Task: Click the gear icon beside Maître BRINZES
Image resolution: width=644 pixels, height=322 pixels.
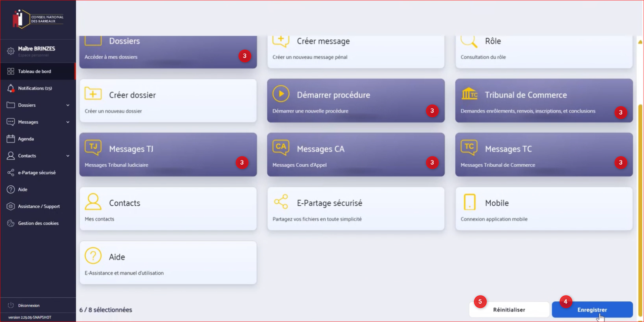Action: [11, 51]
